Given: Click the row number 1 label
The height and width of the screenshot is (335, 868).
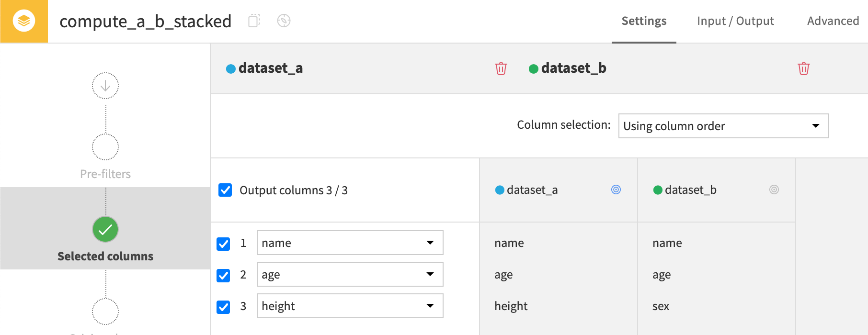Looking at the screenshot, I should 243,243.
